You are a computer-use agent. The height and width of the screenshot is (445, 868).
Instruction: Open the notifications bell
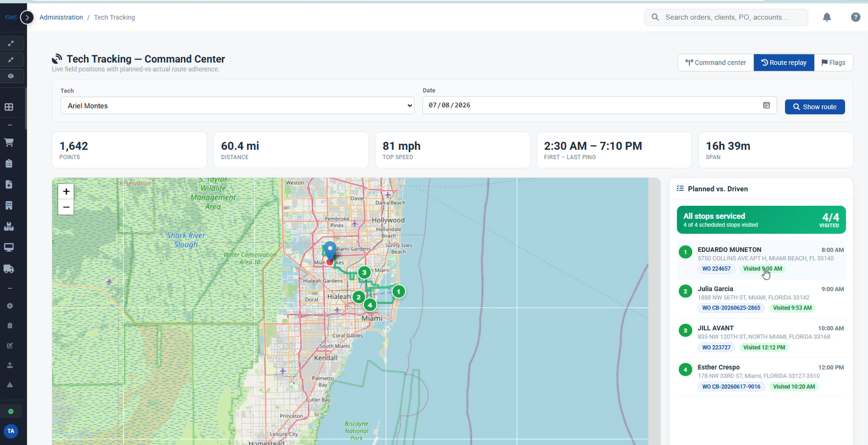[827, 17]
